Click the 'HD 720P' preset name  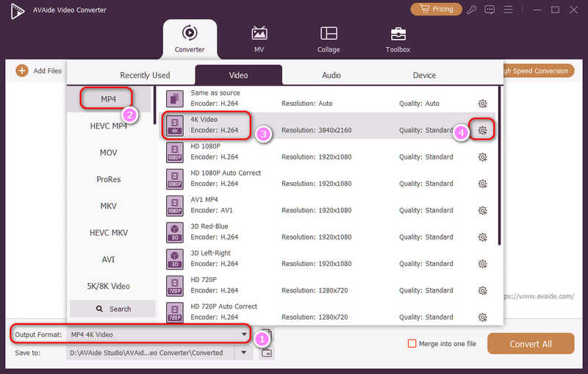click(204, 279)
